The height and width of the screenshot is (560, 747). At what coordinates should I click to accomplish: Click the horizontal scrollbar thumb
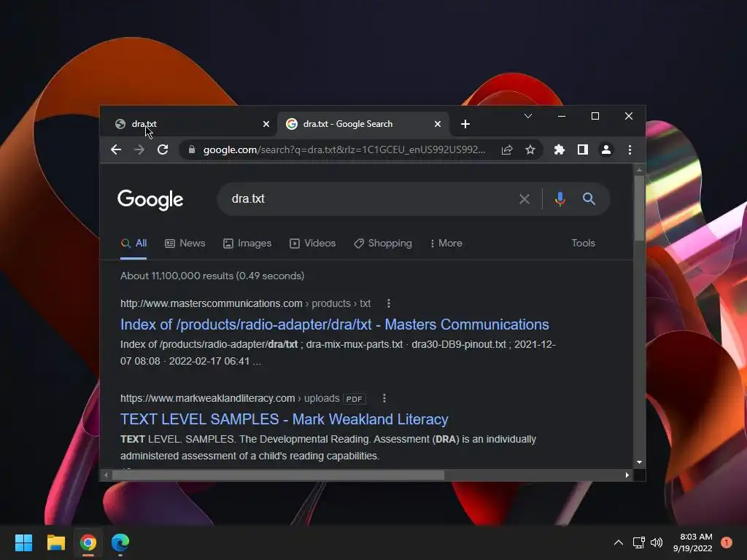tap(278, 475)
